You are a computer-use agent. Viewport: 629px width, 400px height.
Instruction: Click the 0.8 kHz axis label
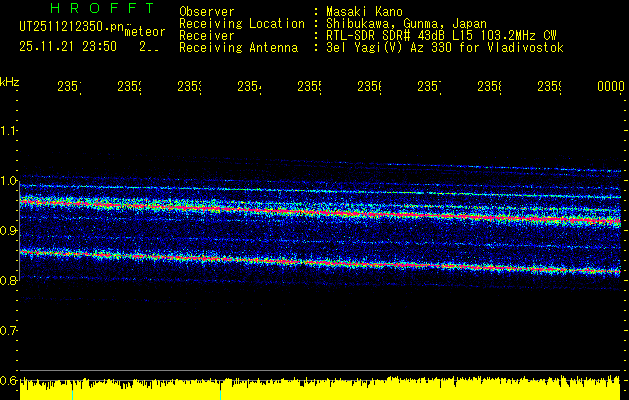click(x=10, y=281)
